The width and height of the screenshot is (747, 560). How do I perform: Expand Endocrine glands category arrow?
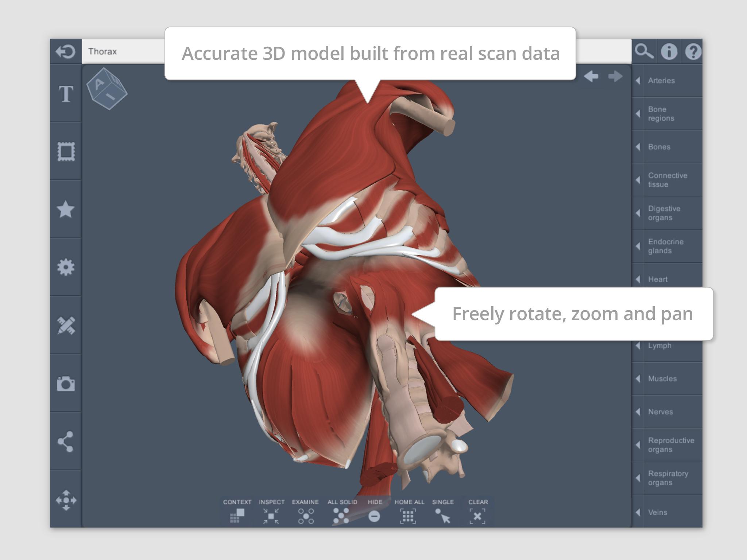pos(638,246)
